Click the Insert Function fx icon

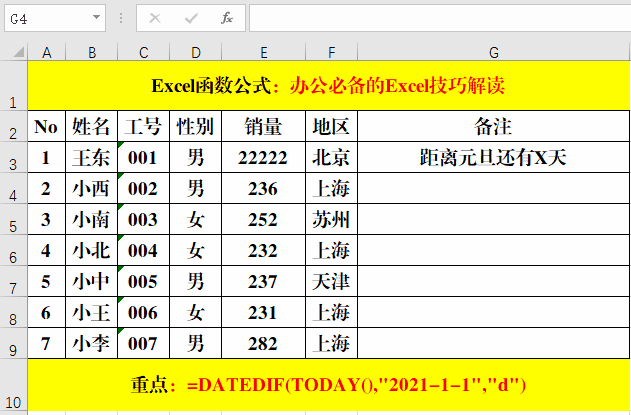[227, 18]
